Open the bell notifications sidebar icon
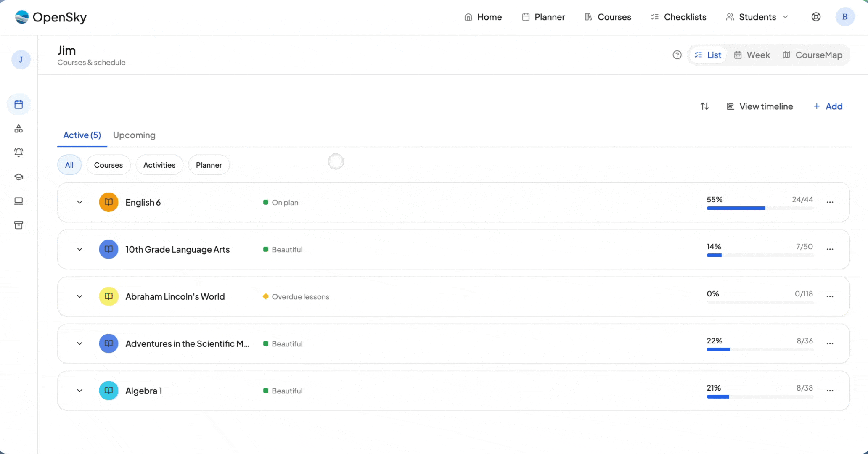868x454 pixels. point(19,153)
